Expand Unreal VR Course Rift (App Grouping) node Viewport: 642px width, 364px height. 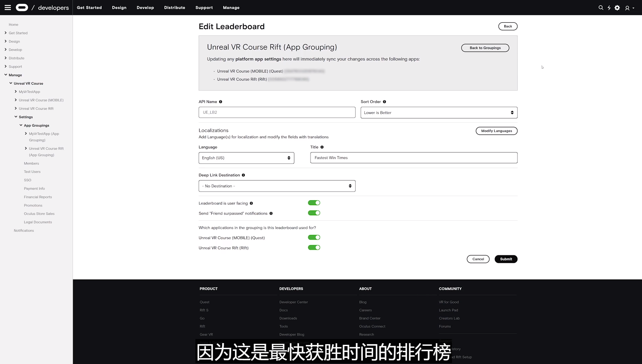pos(26,148)
